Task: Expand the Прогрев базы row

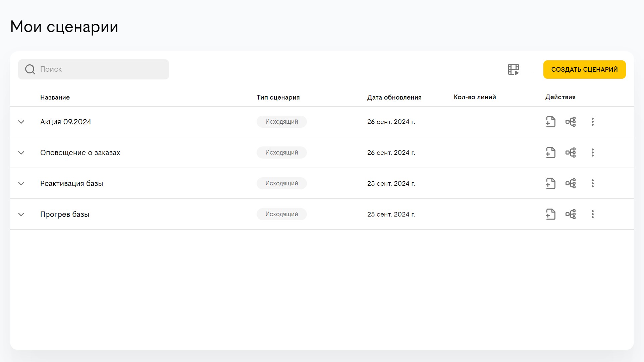Action: tap(21, 215)
